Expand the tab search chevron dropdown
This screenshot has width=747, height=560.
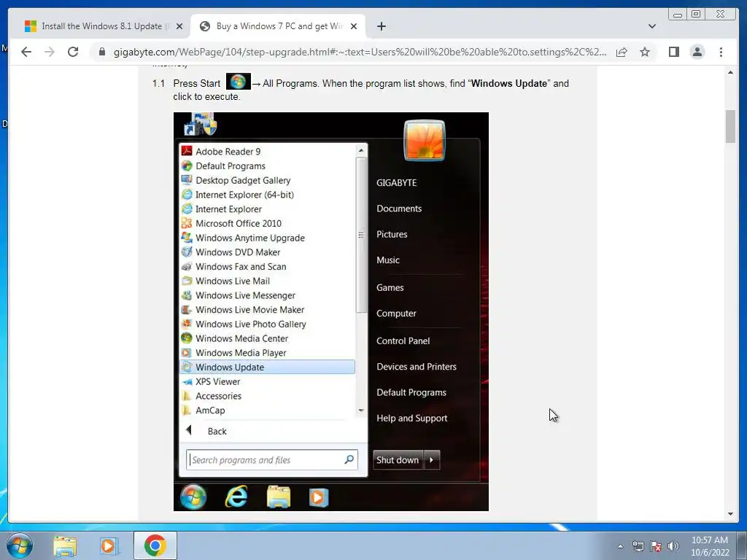coord(652,26)
